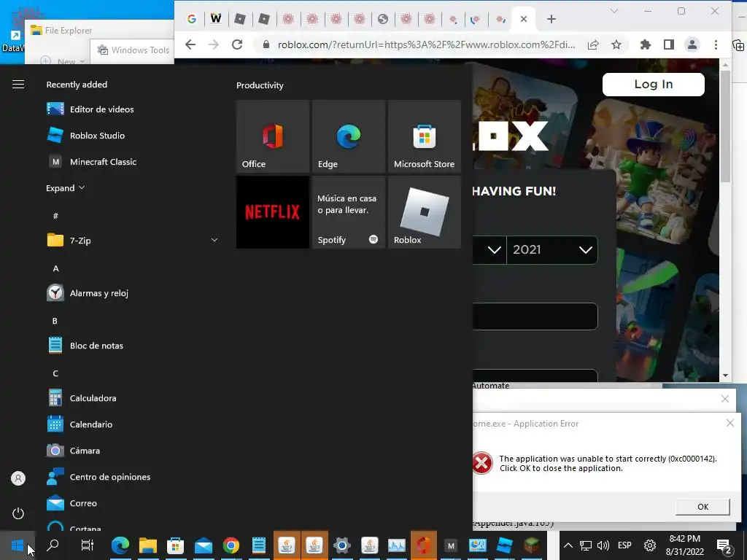The image size is (747, 560).
Task: Open Minecraft Classic from Recently added
Action: pyautogui.click(x=132, y=162)
